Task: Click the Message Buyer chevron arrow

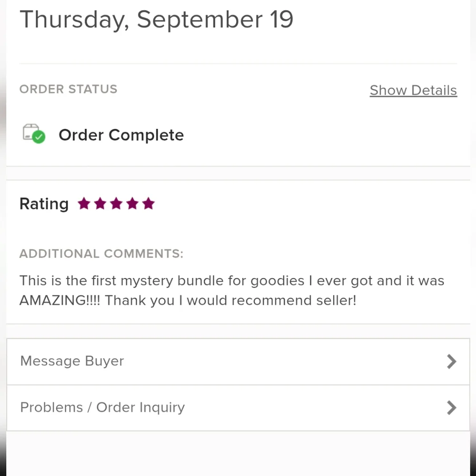Action: [451, 362]
